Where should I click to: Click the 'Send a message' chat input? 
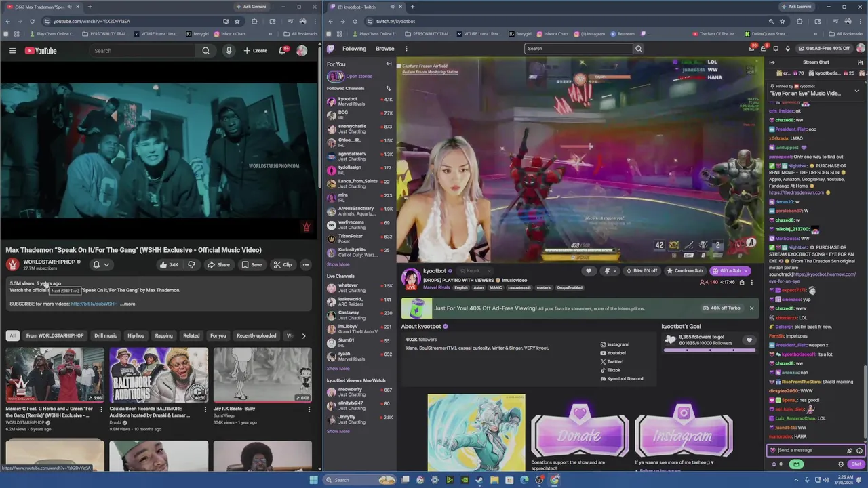coord(810,450)
